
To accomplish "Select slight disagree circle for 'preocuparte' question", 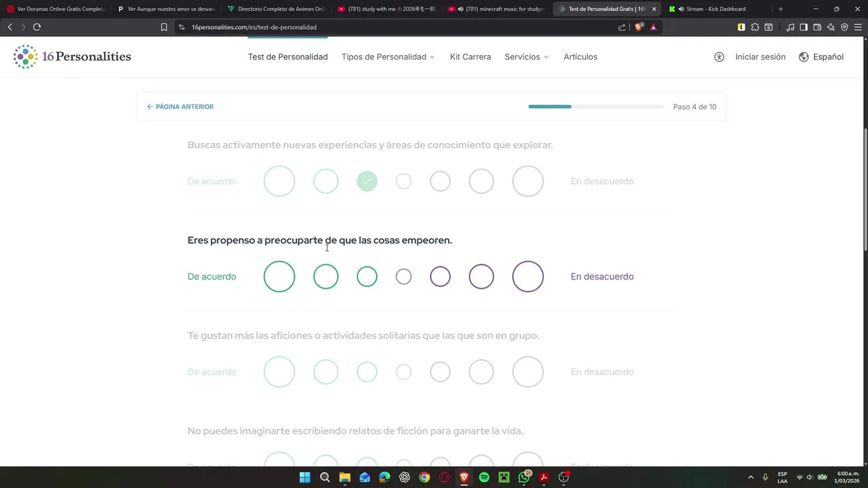I will [x=440, y=277].
